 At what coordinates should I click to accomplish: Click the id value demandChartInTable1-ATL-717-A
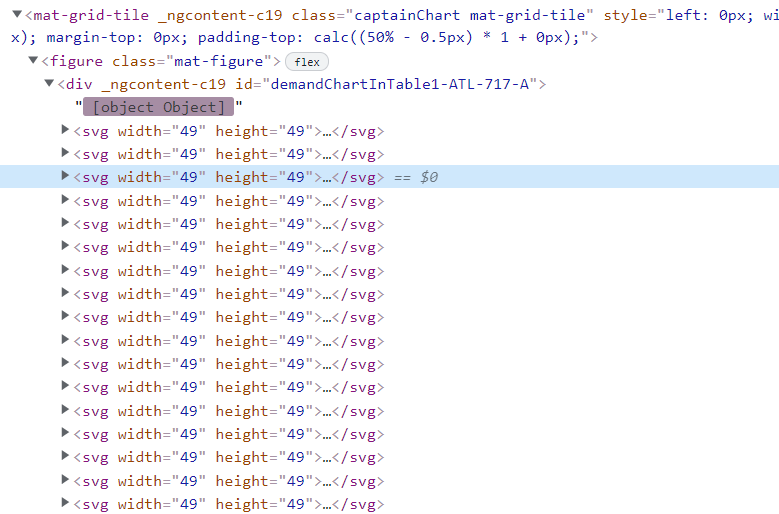(399, 84)
